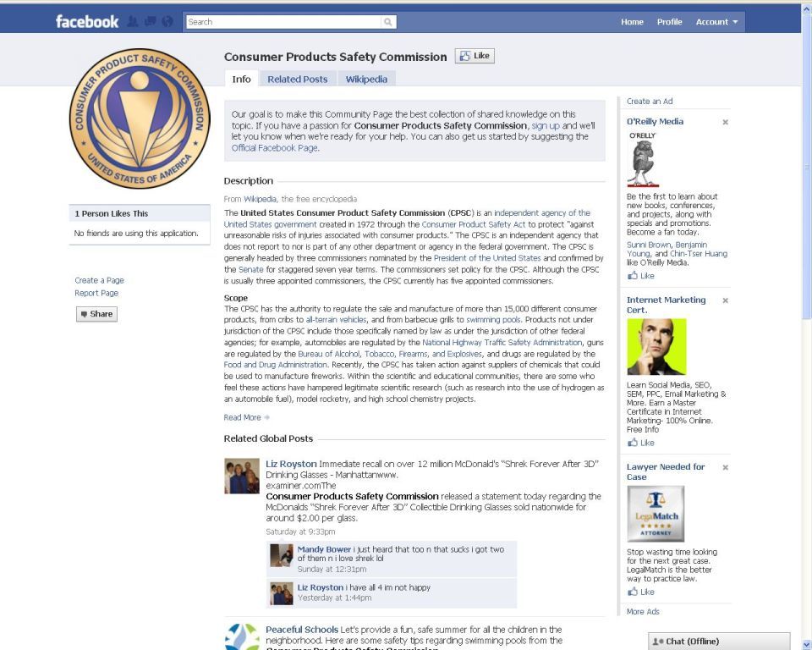The height and width of the screenshot is (650, 812).
Task: Open Mandy Bower's comment profile picture
Action: click(x=282, y=556)
